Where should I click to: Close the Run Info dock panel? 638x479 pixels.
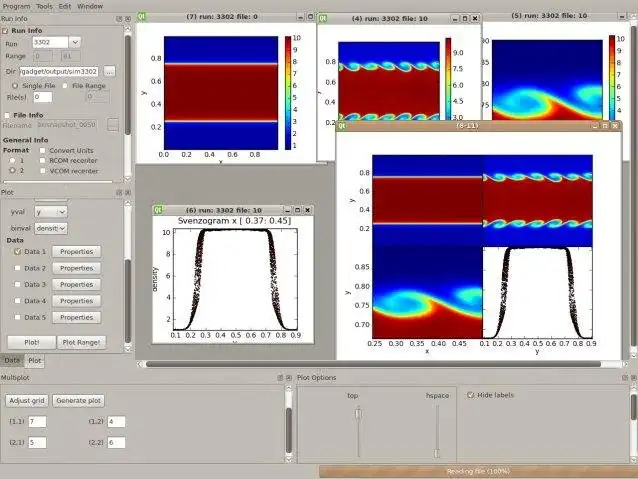coord(128,19)
